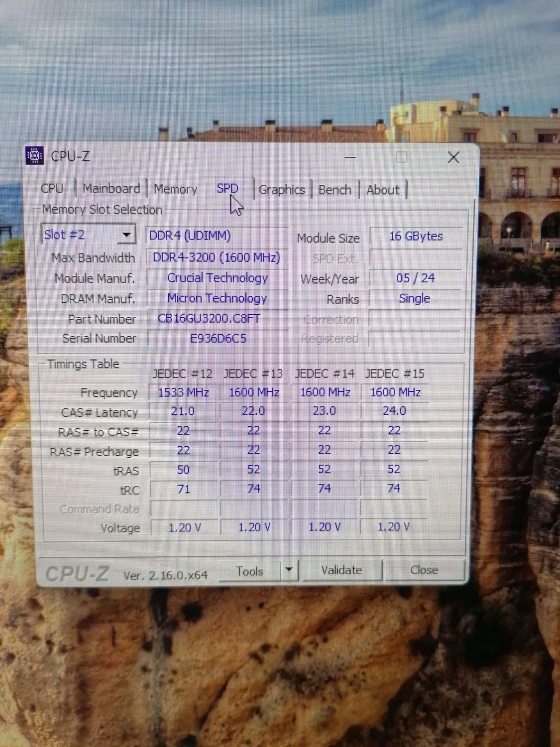Click the JEDEC #12 column header
560x747 pixels.
click(x=183, y=373)
